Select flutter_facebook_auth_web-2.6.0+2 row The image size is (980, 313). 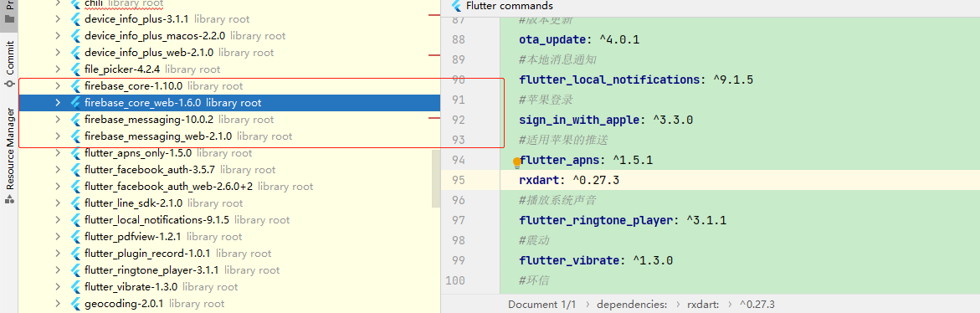(x=228, y=186)
